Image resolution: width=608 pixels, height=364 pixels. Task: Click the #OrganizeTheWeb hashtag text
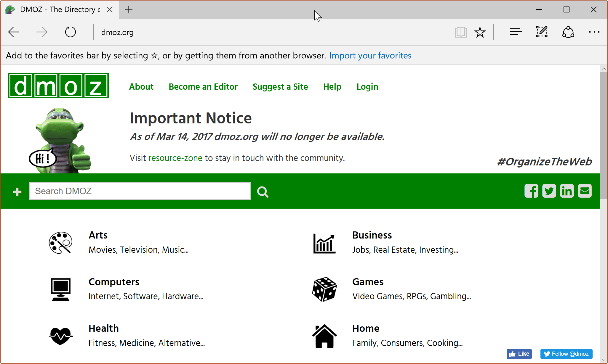tap(545, 162)
